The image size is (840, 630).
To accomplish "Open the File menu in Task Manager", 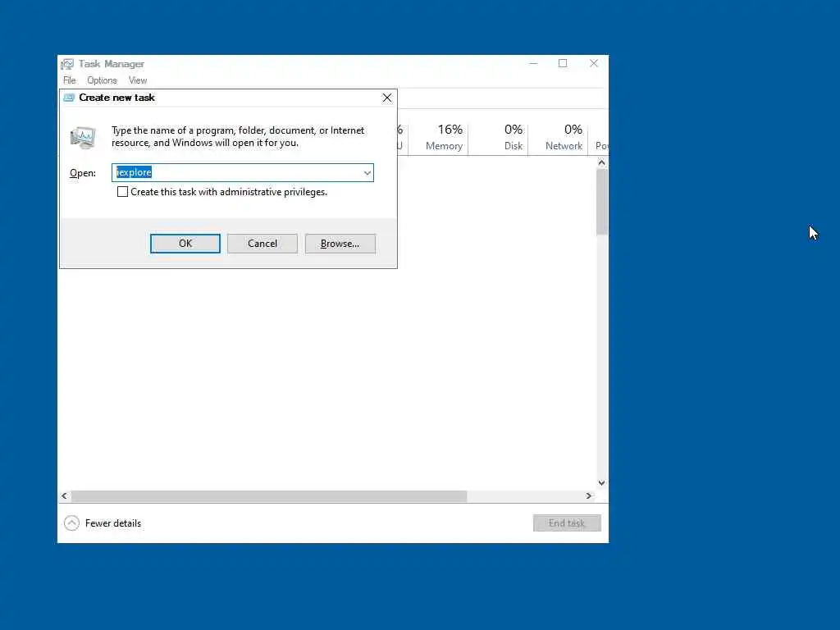I will [69, 80].
